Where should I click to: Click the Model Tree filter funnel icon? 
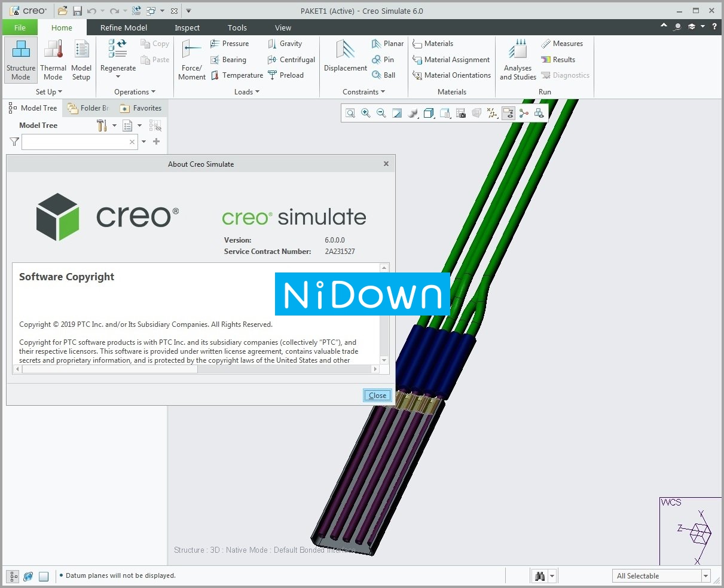14,142
